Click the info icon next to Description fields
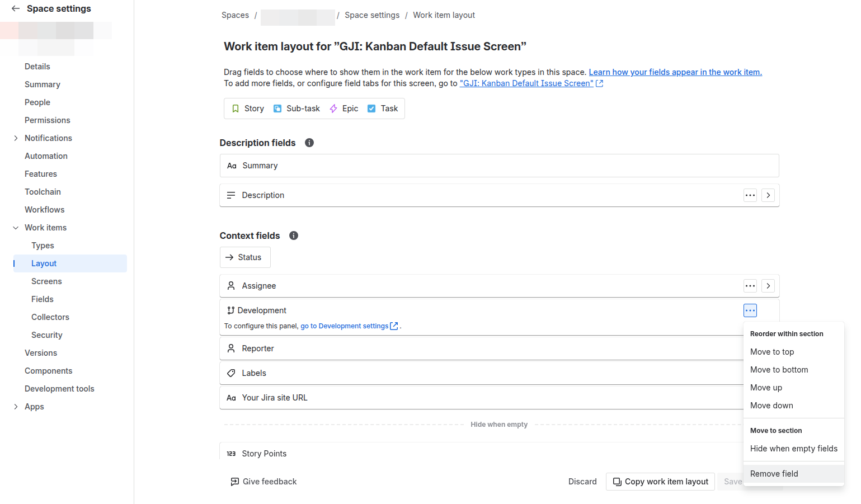Screen dimensions: 861x504 pyautogui.click(x=309, y=143)
